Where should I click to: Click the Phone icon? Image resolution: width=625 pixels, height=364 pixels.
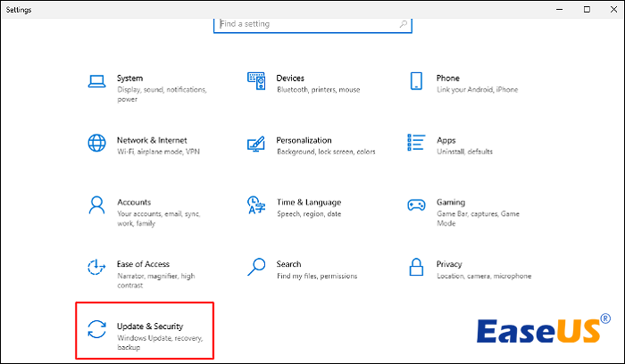pos(416,82)
